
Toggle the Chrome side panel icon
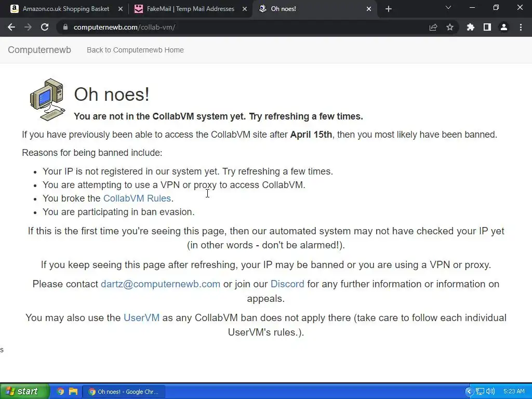tap(487, 27)
